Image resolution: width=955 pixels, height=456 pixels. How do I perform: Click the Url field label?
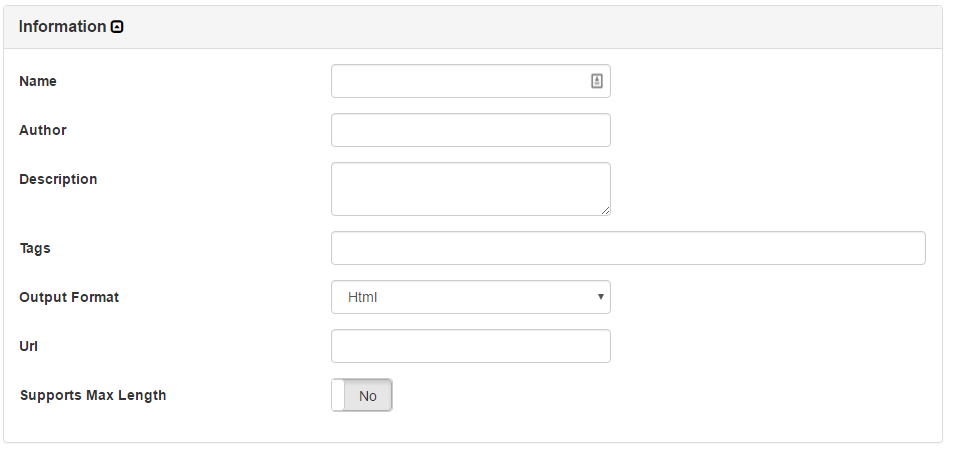coord(28,346)
